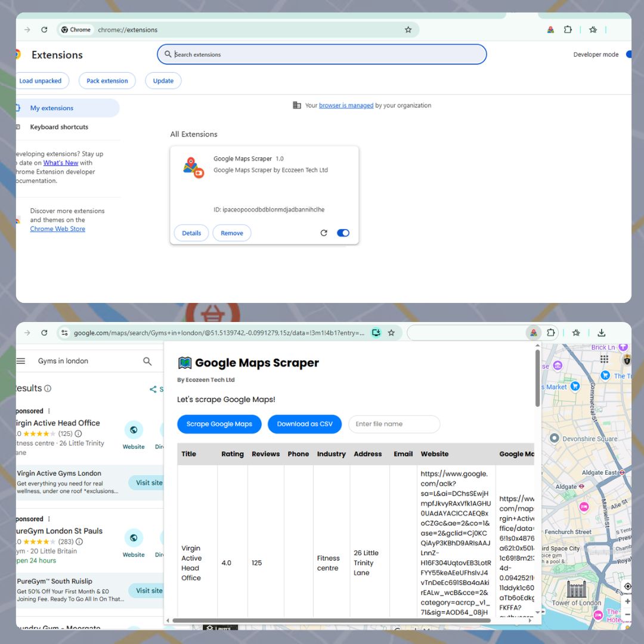Show your location on the map
This screenshot has height=644, width=644.
[x=627, y=586]
